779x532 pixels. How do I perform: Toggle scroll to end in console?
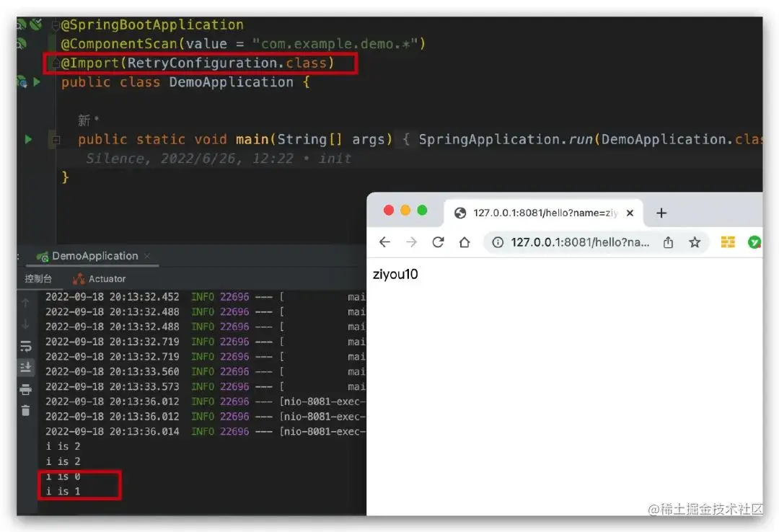pyautogui.click(x=26, y=367)
